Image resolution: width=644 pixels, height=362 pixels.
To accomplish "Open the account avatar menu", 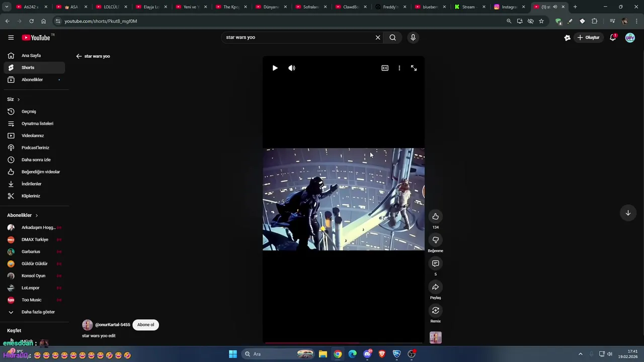I will pos(630,37).
